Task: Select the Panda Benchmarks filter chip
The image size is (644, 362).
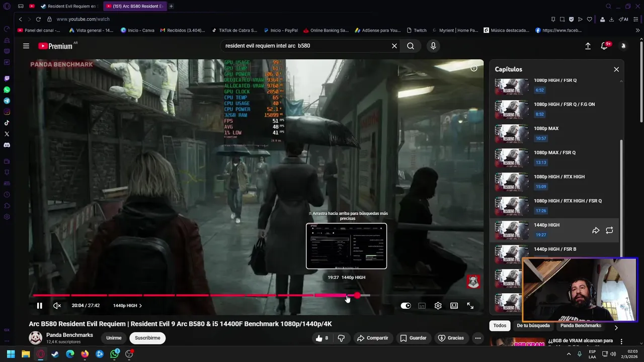Action: pos(581,325)
